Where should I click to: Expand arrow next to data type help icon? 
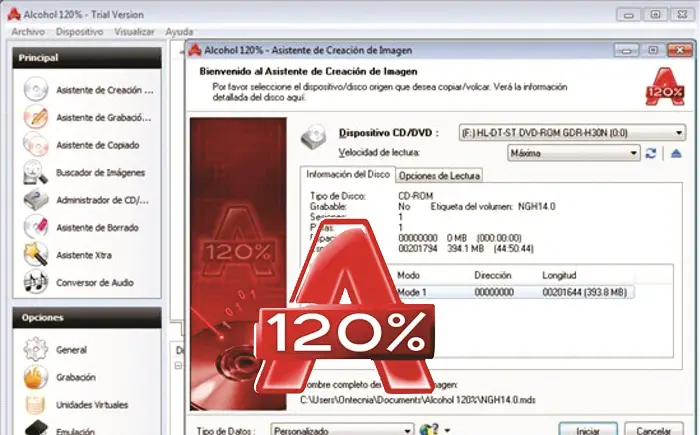447,431
